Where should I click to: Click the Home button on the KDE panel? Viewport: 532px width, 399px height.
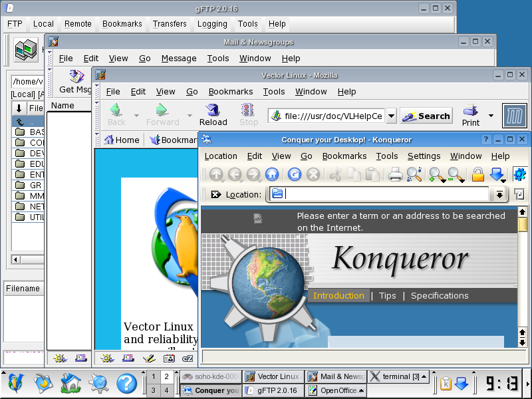[70, 384]
